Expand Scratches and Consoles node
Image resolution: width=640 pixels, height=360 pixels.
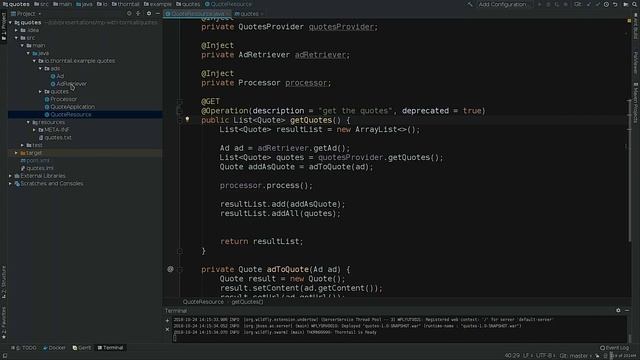tap(11, 184)
